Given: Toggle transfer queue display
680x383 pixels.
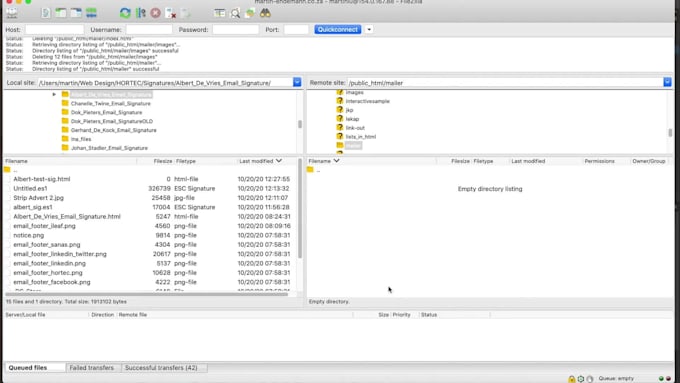Looking at the screenshot, I should pyautogui.click(x=91, y=13).
